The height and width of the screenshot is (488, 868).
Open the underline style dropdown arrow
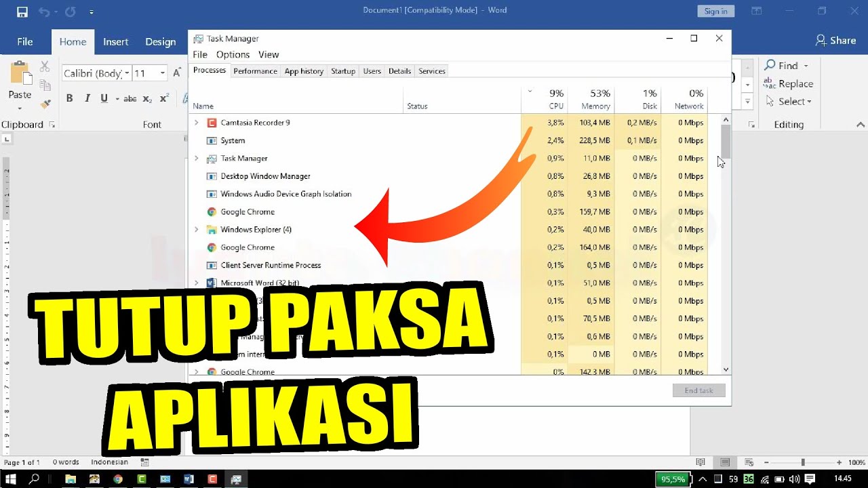pyautogui.click(x=117, y=99)
